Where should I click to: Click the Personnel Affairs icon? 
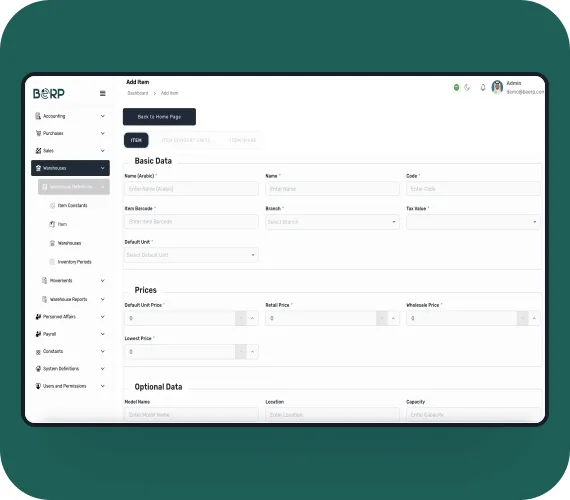[x=38, y=317]
